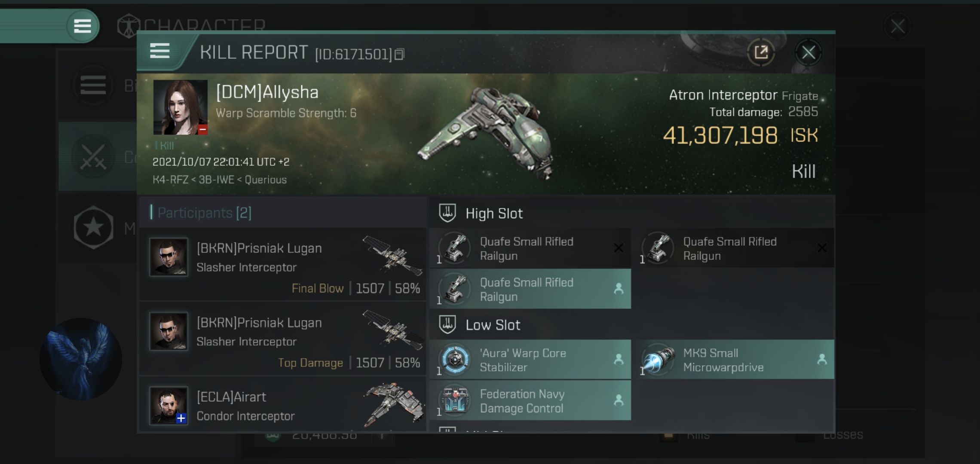Click the K4-RFZ system location link

(170, 180)
